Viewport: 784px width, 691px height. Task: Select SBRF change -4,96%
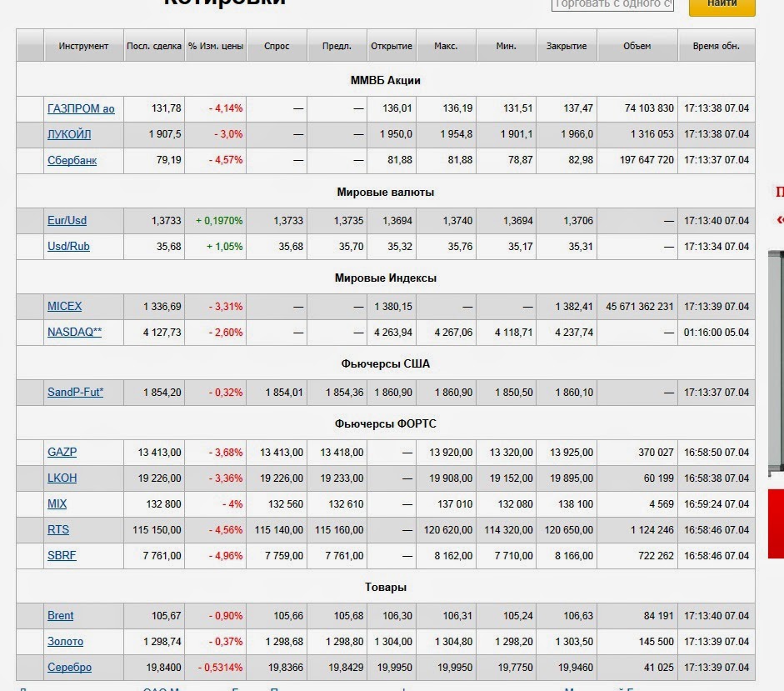click(x=226, y=556)
